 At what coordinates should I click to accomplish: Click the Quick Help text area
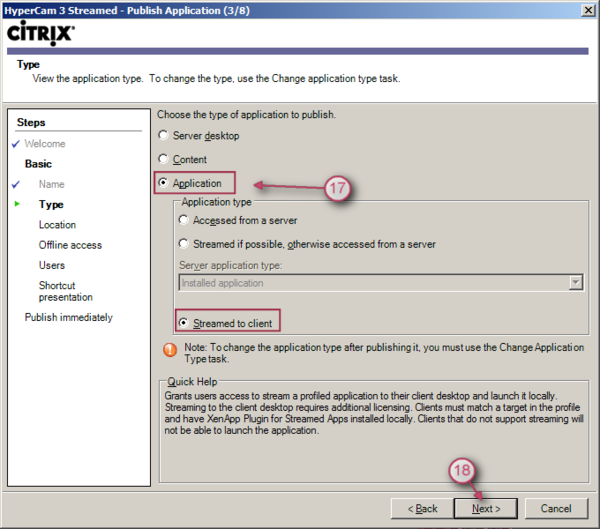click(374, 413)
